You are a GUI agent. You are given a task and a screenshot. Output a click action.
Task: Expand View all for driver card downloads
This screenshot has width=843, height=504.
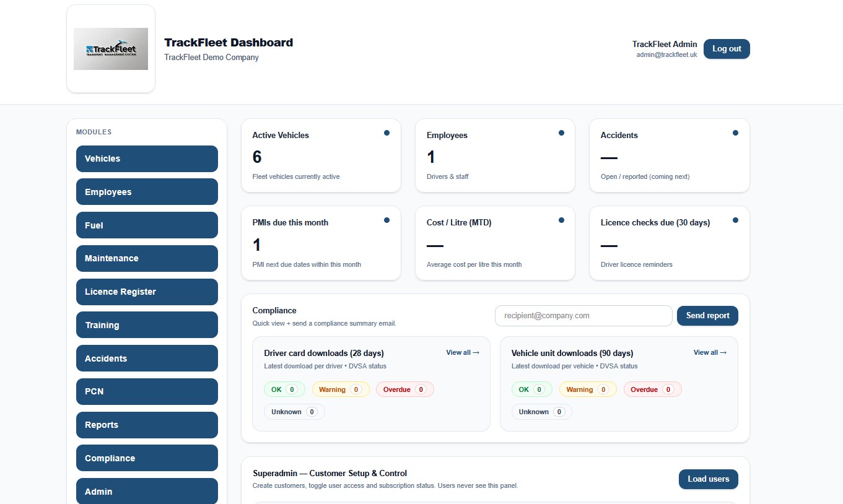(x=462, y=352)
